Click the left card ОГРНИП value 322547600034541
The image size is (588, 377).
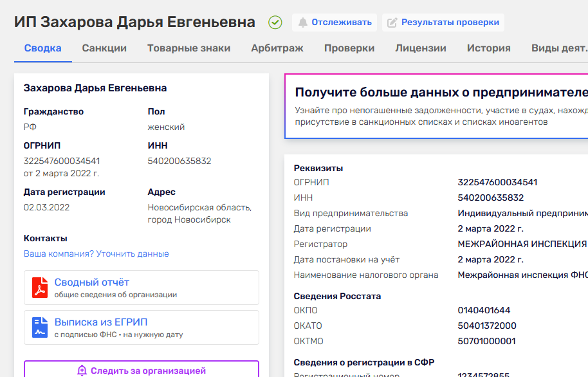coord(62,161)
